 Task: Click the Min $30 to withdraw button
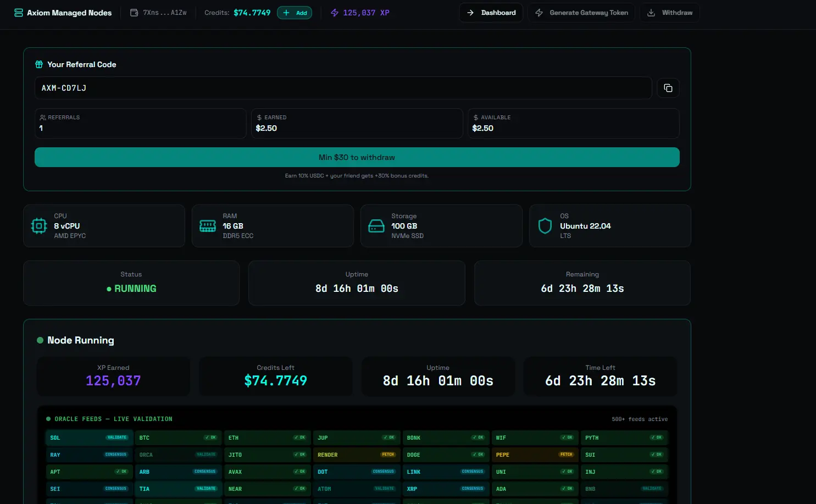click(x=357, y=157)
